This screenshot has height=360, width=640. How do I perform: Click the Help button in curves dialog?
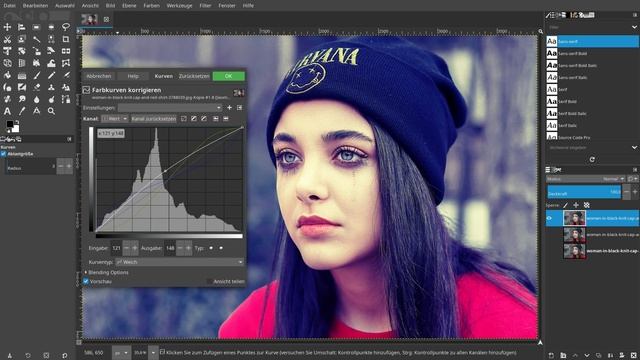coord(133,76)
